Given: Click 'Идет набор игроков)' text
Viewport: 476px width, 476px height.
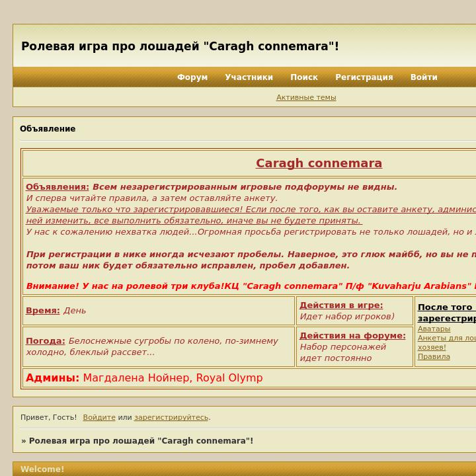Looking at the screenshot, I should (347, 316).
